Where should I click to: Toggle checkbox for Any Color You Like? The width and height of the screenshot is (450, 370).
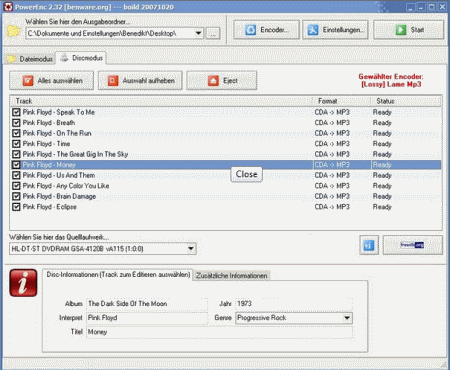tap(16, 186)
